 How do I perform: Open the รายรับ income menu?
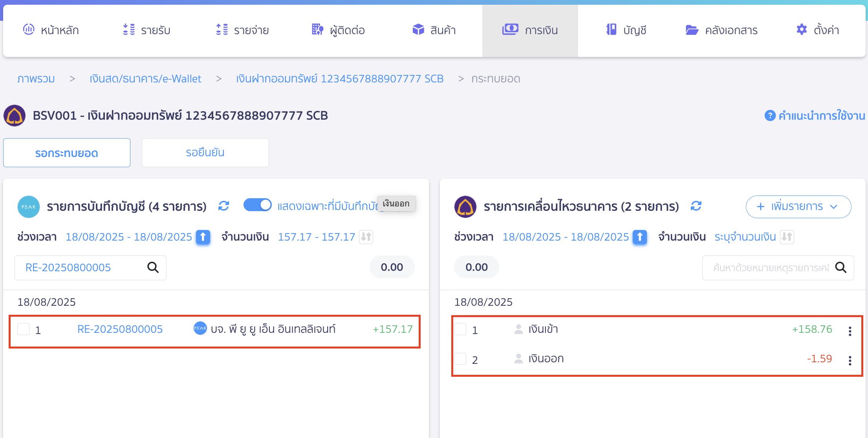(x=146, y=30)
